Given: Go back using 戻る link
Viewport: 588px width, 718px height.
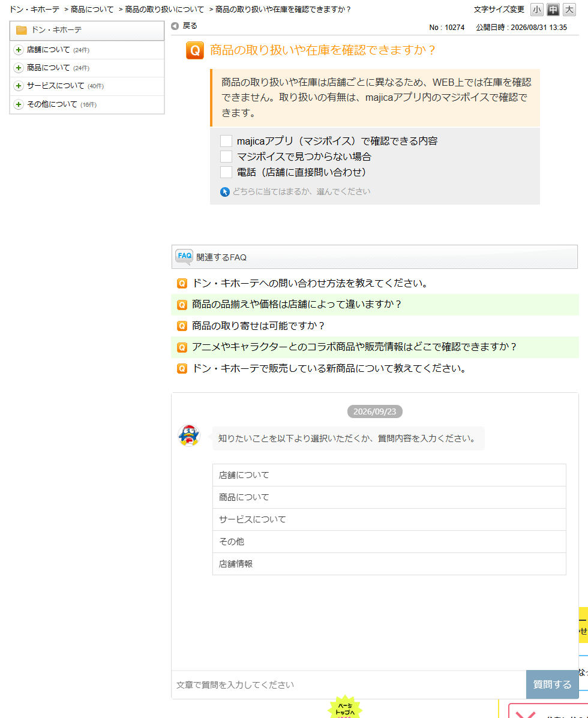Looking at the screenshot, I should click(x=190, y=26).
